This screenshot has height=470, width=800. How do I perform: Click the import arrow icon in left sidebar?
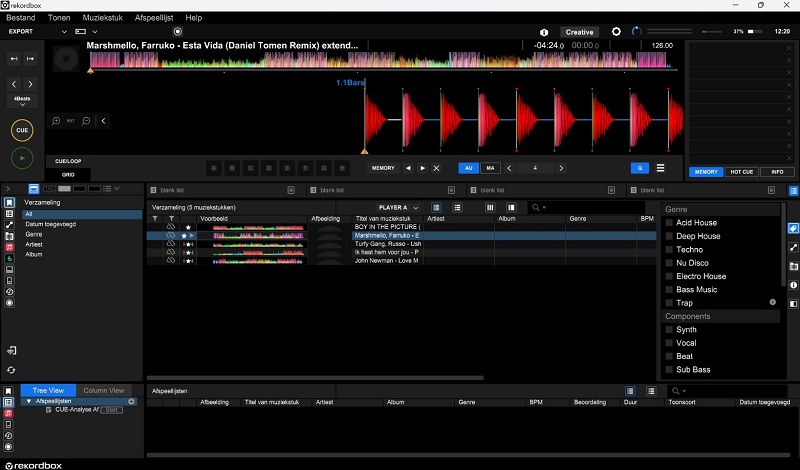pyautogui.click(x=11, y=351)
